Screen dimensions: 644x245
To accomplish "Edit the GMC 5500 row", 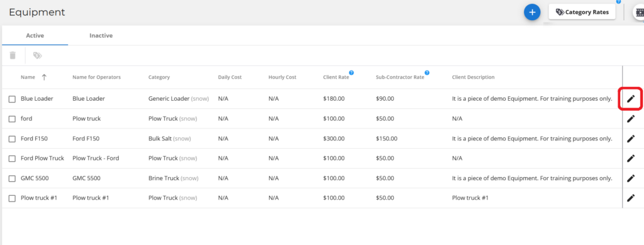I will [x=630, y=178].
